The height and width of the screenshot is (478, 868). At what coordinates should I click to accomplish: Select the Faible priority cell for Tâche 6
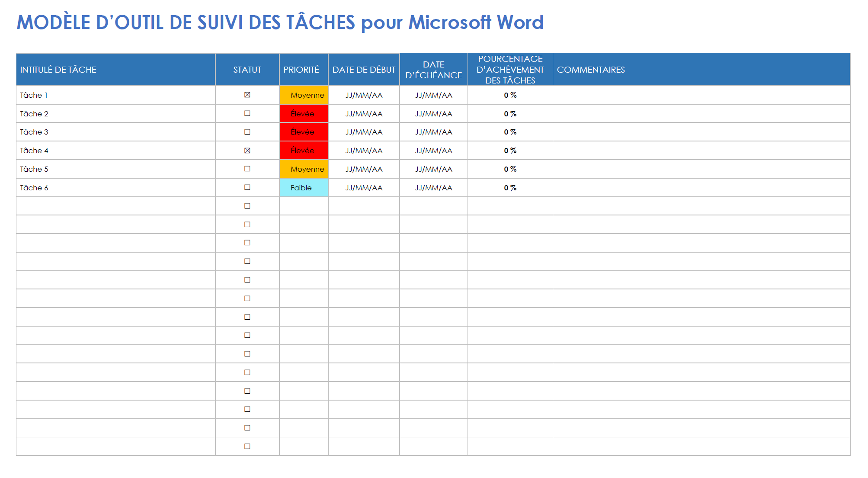[304, 188]
